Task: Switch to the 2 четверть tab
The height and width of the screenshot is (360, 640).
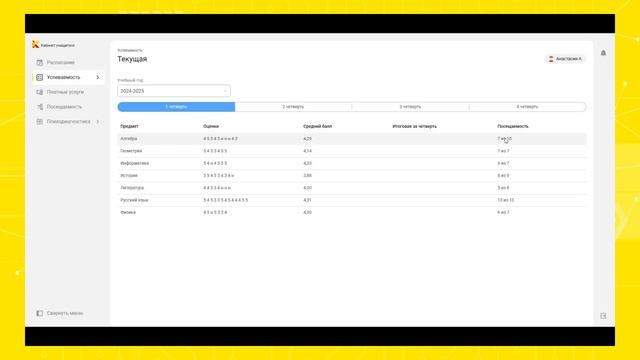Action: [293, 107]
